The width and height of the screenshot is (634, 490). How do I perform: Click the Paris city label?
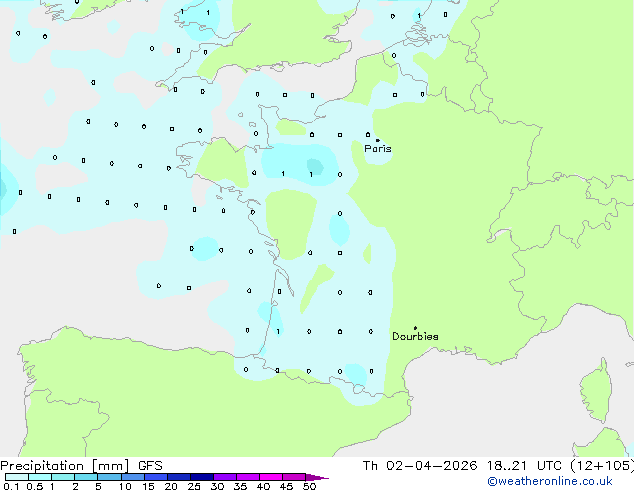coord(378,149)
